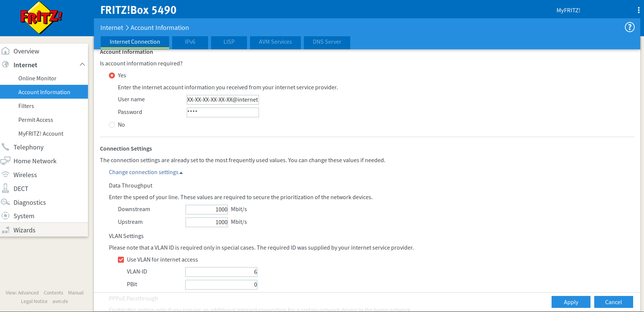This screenshot has width=644, height=312.
Task: Click Account Information in the breadcrumb
Action: pos(160,28)
